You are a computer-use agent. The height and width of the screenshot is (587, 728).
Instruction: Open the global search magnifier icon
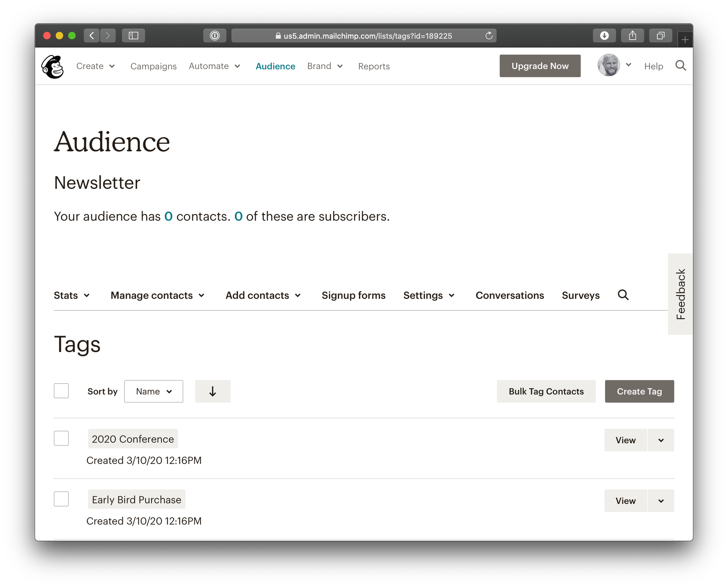(x=680, y=66)
